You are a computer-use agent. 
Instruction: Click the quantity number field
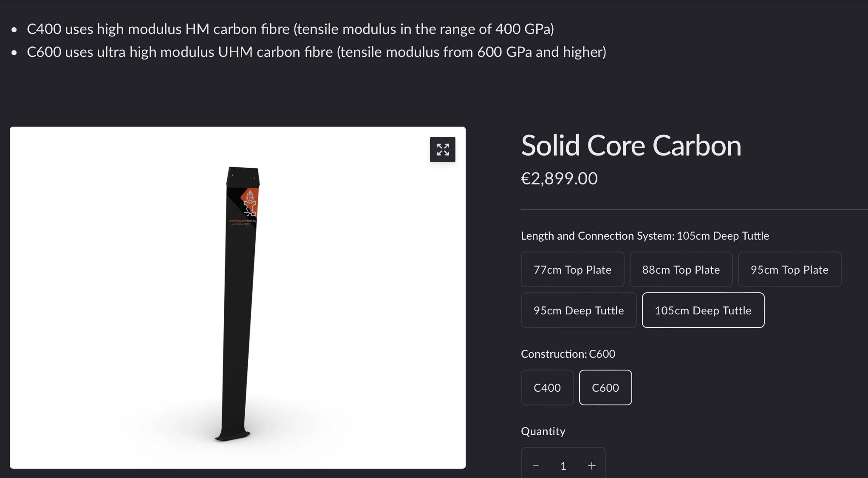[563, 466]
